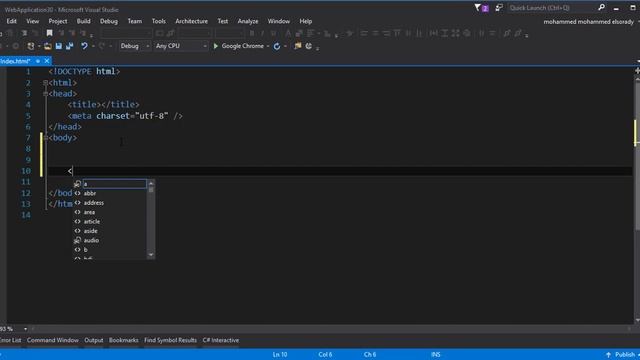The width and height of the screenshot is (640, 360).
Task: Open the Output panel tab
Action: pos(93,340)
